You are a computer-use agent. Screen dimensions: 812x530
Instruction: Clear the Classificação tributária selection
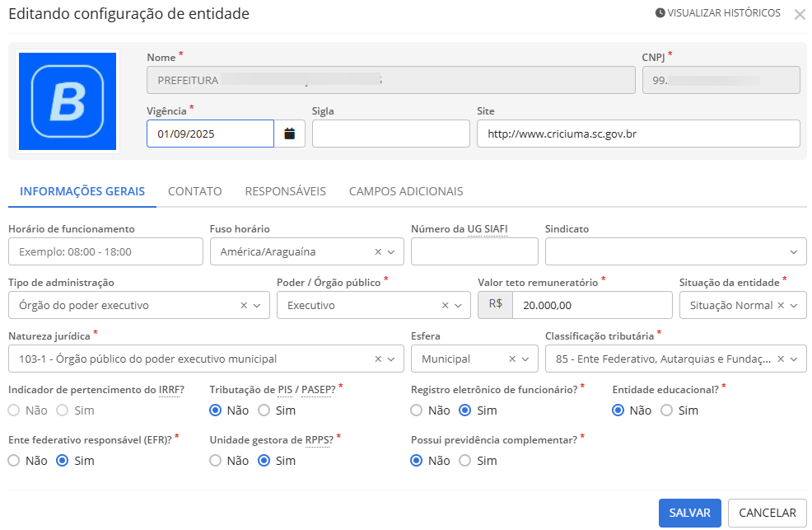coord(781,359)
